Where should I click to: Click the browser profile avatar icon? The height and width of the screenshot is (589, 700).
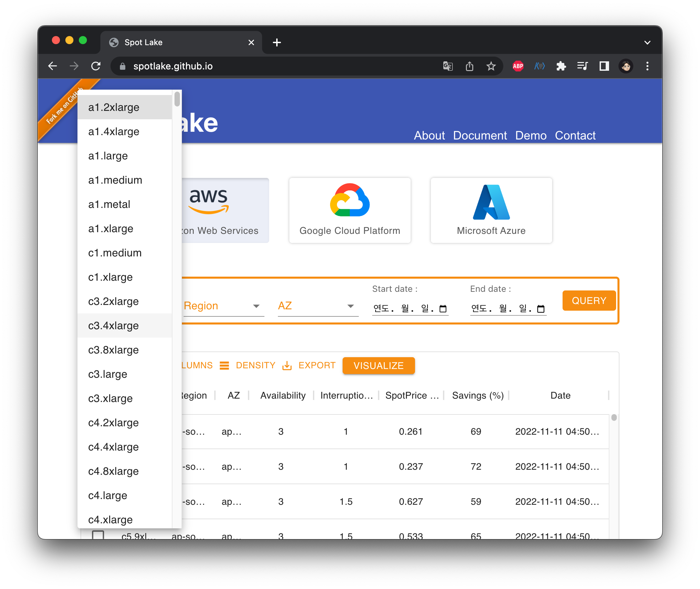pos(626,66)
